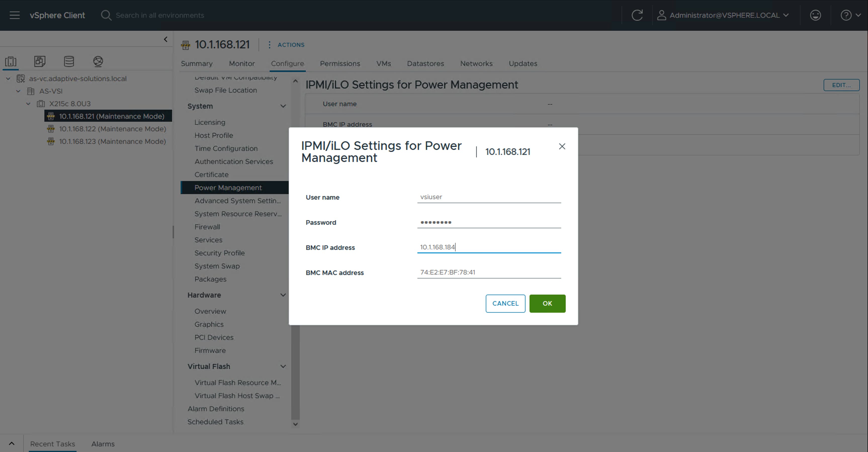Image resolution: width=868 pixels, height=452 pixels.
Task: Select host 10.1.168.122 in tree
Action: point(112,129)
